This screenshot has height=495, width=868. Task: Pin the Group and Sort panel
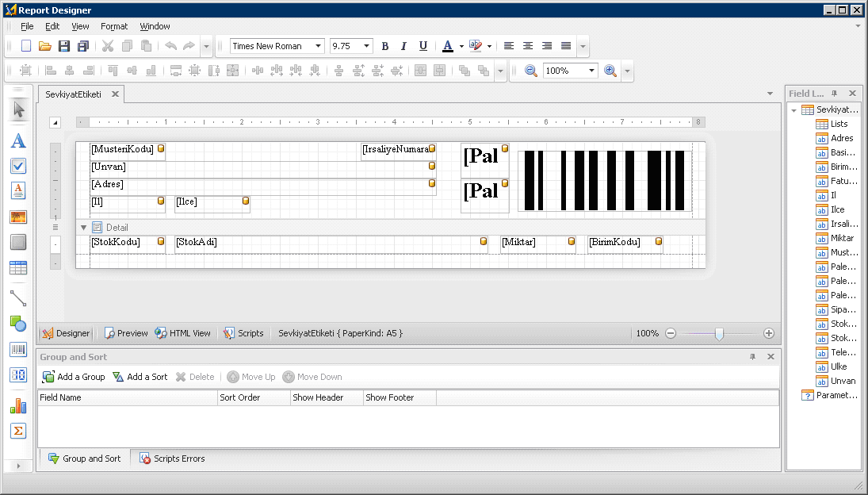[752, 357]
